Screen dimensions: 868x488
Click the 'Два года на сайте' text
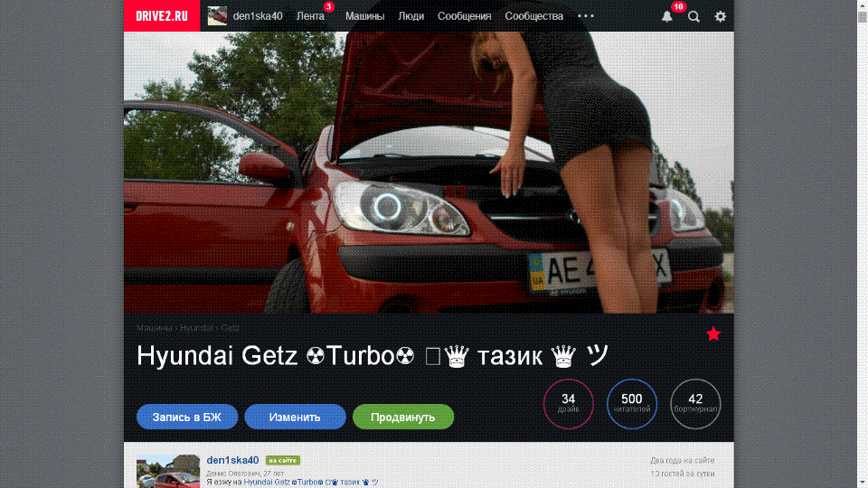coord(682,460)
